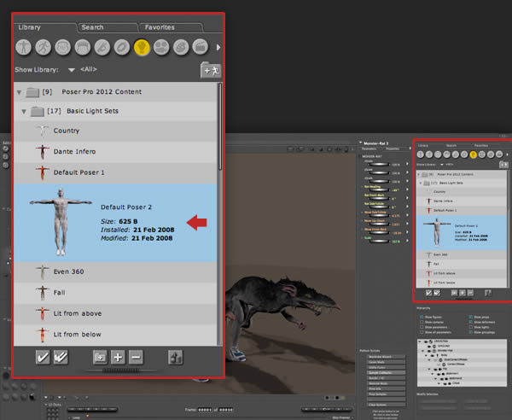The image size is (512, 420).
Task: Click the figure-with-box icon in enlarged Library footer
Action: [175, 357]
